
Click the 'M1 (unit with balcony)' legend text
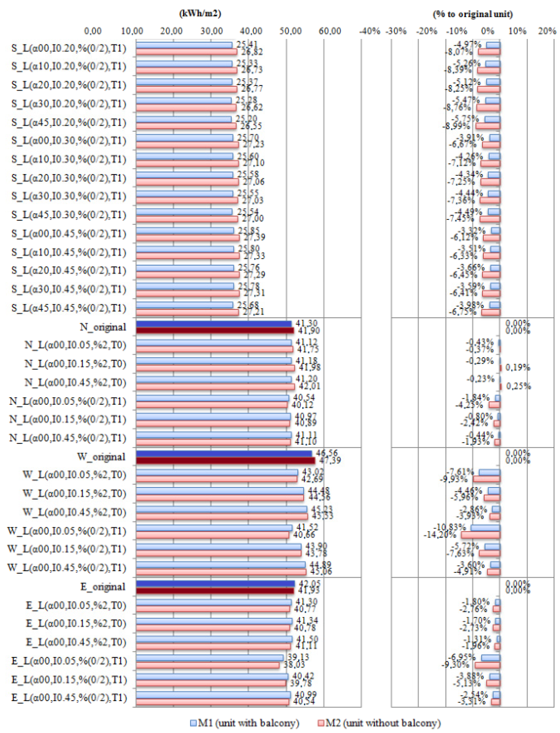[248, 723]
